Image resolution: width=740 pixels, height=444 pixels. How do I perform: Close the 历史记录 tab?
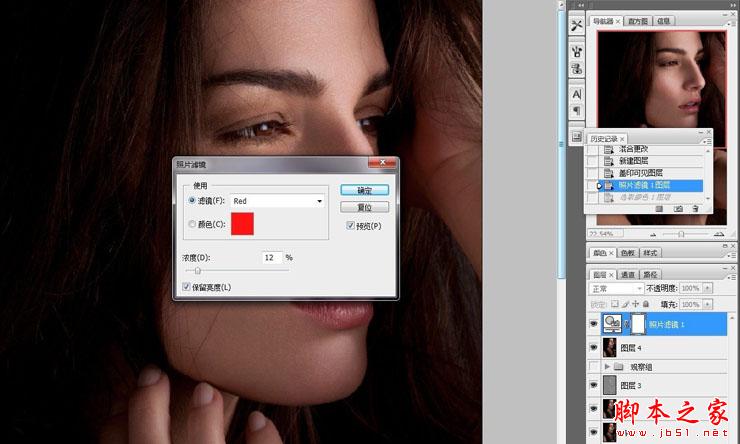coord(622,139)
